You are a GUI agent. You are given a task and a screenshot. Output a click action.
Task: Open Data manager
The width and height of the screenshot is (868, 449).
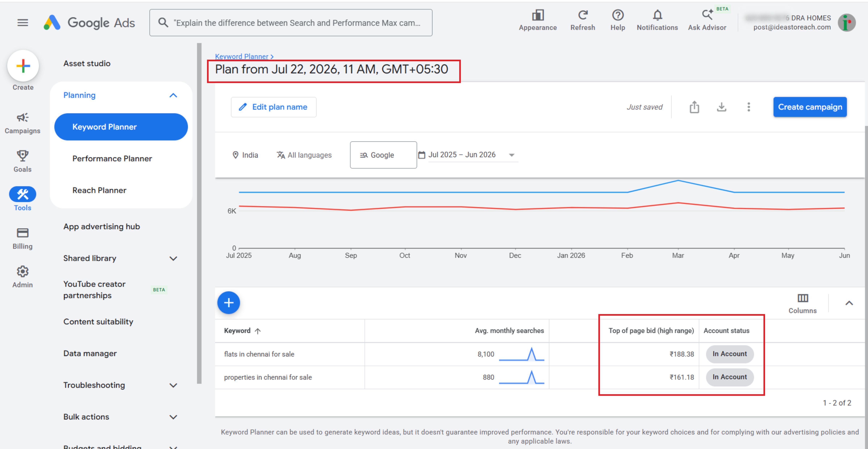pos(90,353)
